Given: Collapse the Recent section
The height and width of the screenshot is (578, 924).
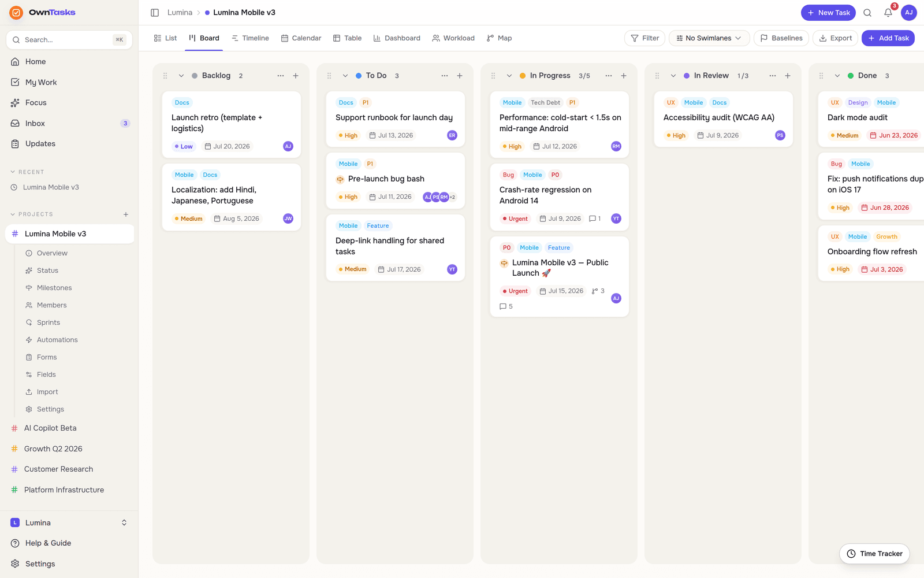Looking at the screenshot, I should pos(27,172).
